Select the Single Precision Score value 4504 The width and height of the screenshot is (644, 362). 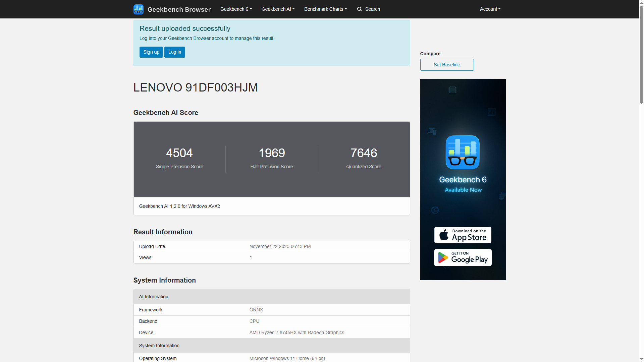[x=179, y=153]
